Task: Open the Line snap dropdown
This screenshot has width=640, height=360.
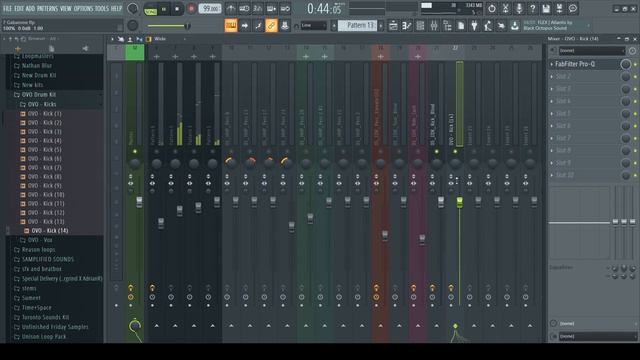Action: [x=313, y=26]
